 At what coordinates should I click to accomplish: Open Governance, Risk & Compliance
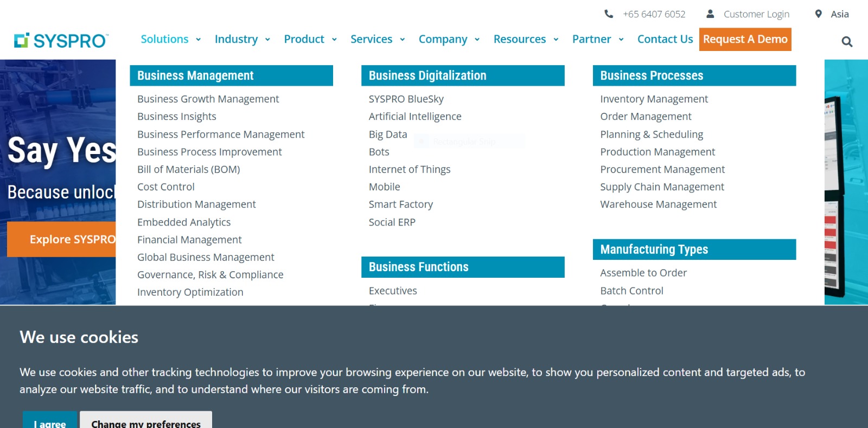(210, 274)
